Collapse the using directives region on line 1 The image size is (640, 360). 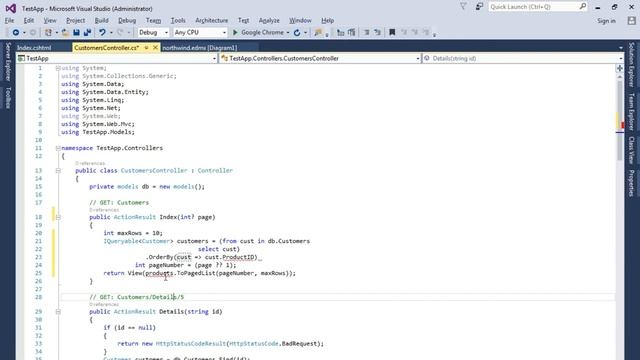pos(58,68)
